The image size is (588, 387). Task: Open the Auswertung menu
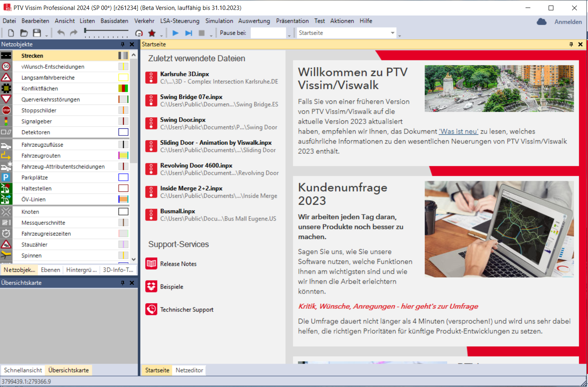click(254, 21)
